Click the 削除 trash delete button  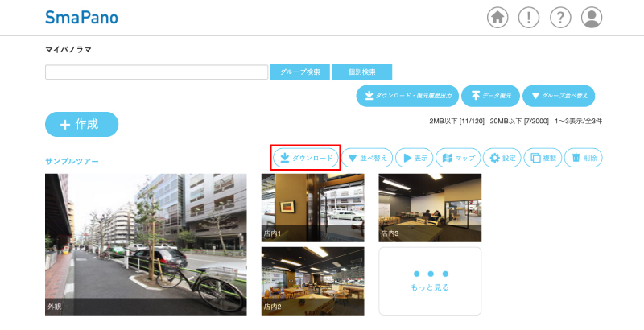click(584, 158)
